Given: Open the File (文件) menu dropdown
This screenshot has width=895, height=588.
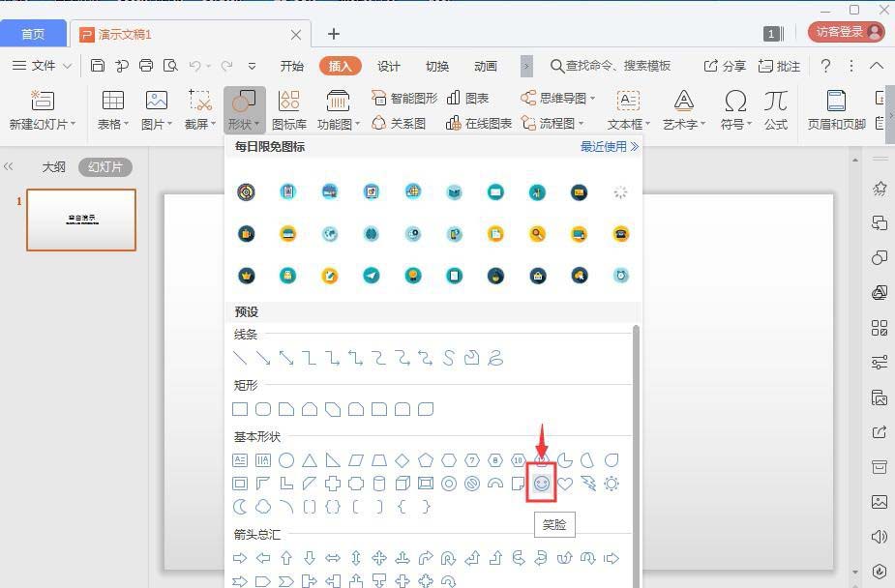Looking at the screenshot, I should click(x=43, y=66).
